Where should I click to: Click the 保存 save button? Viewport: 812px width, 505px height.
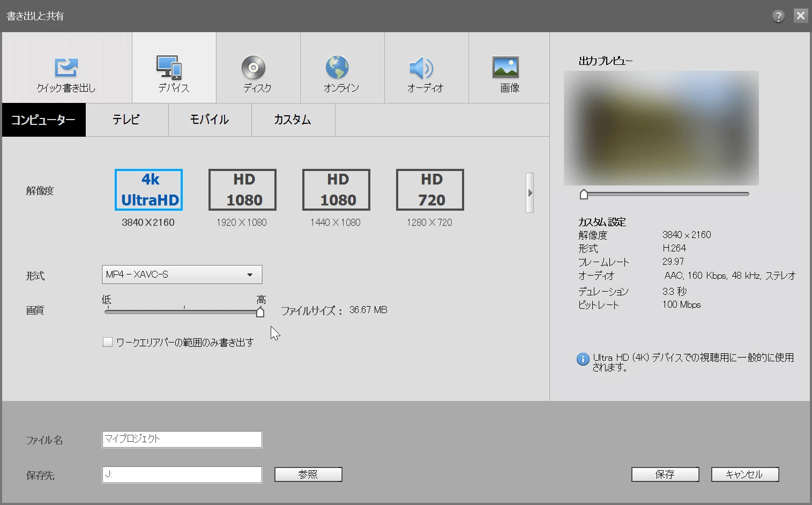[665, 474]
